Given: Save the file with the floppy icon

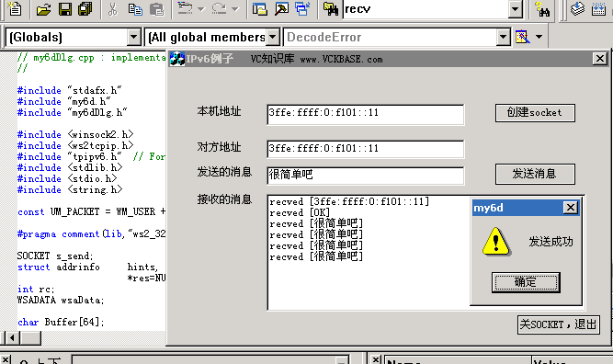Looking at the screenshot, I should 65,8.
